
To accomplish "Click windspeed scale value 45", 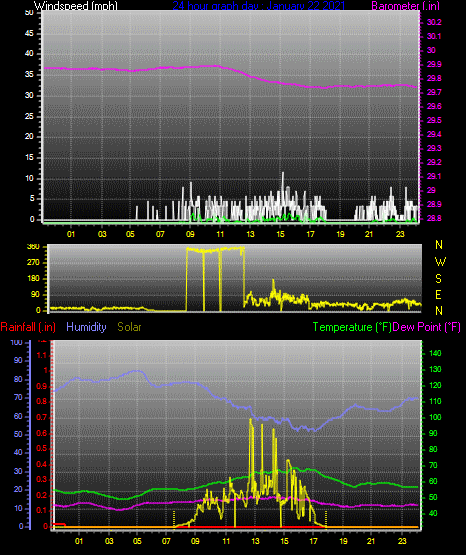I will click(x=29, y=34).
